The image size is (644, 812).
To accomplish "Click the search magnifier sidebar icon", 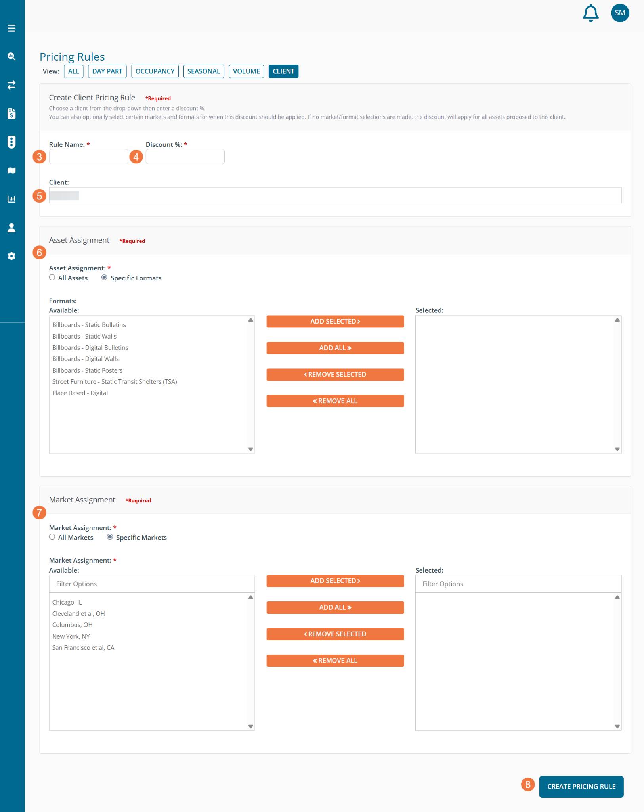I will click(11, 56).
